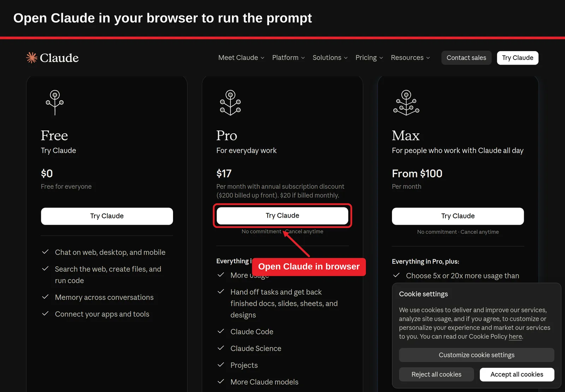Click the 'Claude Code' feature
The image size is (565, 392).
(x=252, y=332)
